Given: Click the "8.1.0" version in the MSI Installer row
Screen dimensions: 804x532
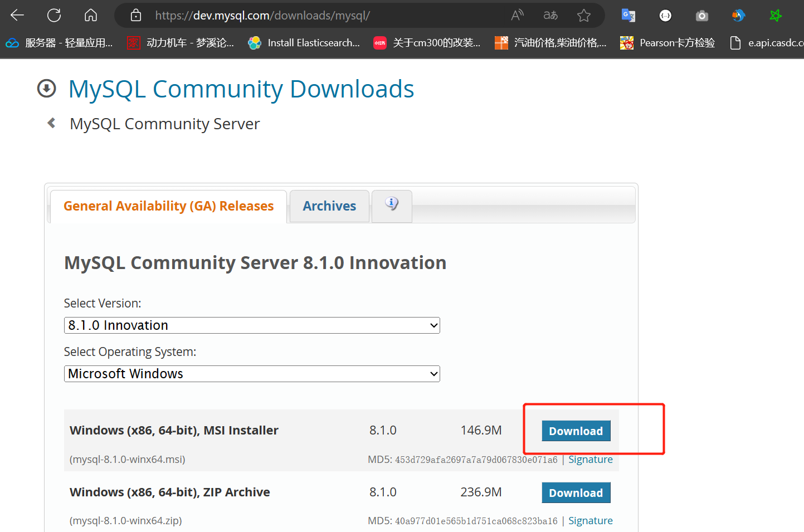Looking at the screenshot, I should coord(383,431).
